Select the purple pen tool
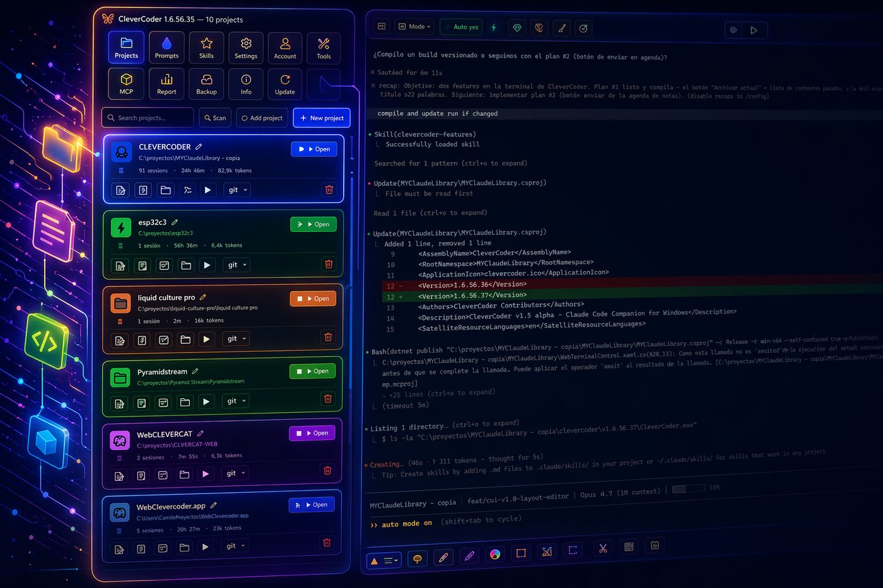Screen dimensions: 883x588 click(x=469, y=556)
